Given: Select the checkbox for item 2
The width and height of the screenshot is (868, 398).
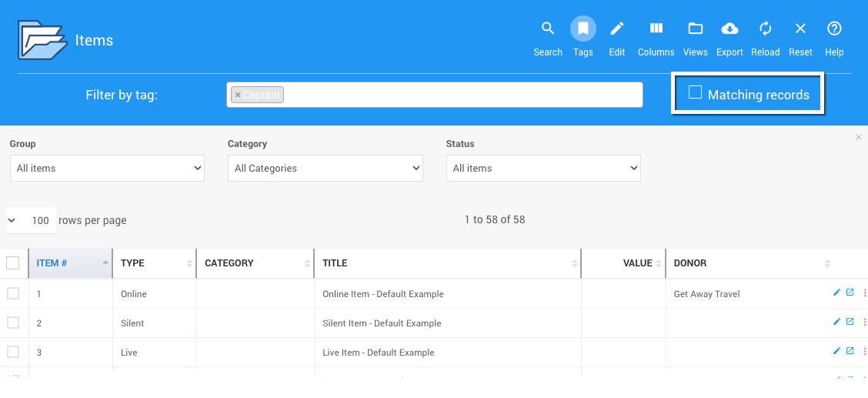Looking at the screenshot, I should click(13, 323).
